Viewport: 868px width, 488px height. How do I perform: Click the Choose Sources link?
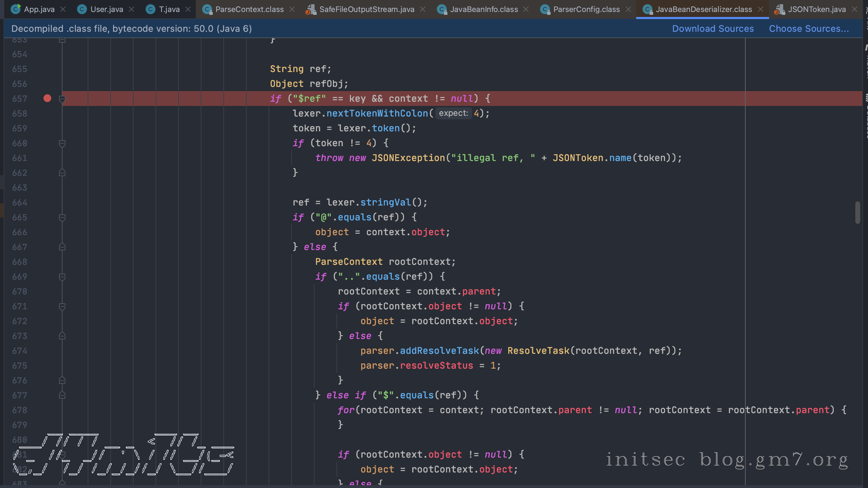(809, 29)
